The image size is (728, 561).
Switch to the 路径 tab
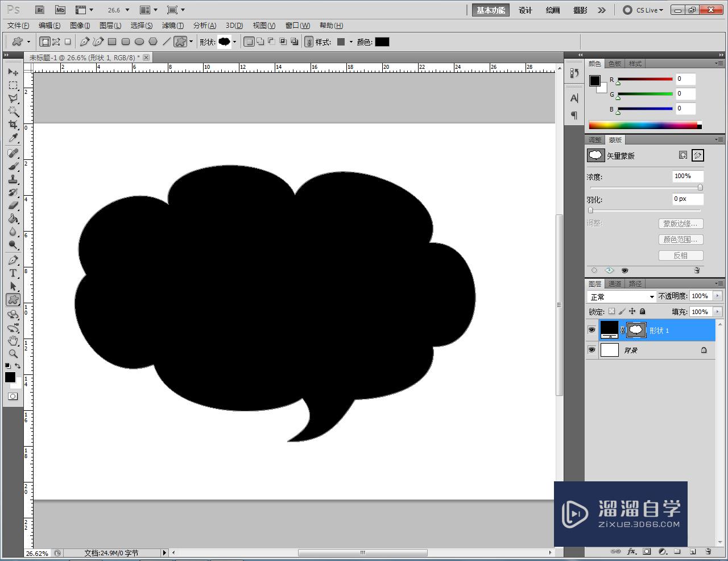pos(635,283)
